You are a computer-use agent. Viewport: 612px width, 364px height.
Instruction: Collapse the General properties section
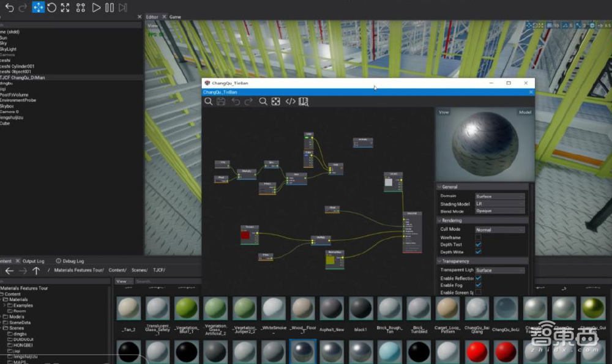439,187
